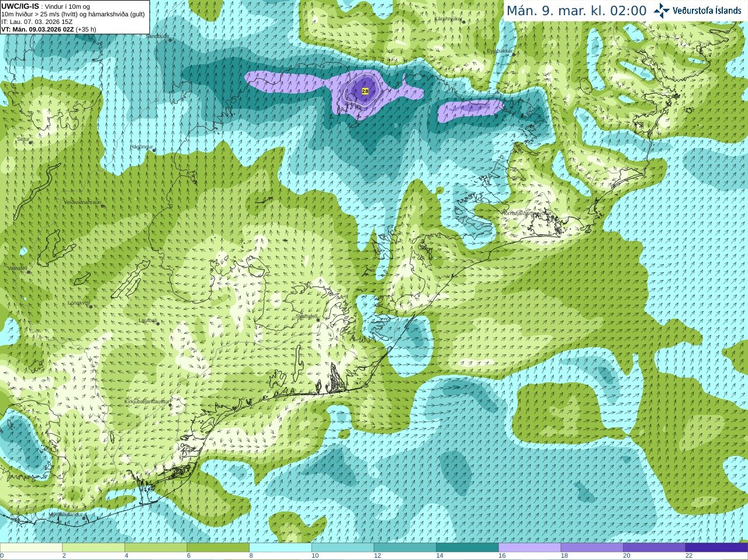The height and width of the screenshot is (560, 748).
Task: Click the yellow 28 gust marker
Action: click(365, 91)
